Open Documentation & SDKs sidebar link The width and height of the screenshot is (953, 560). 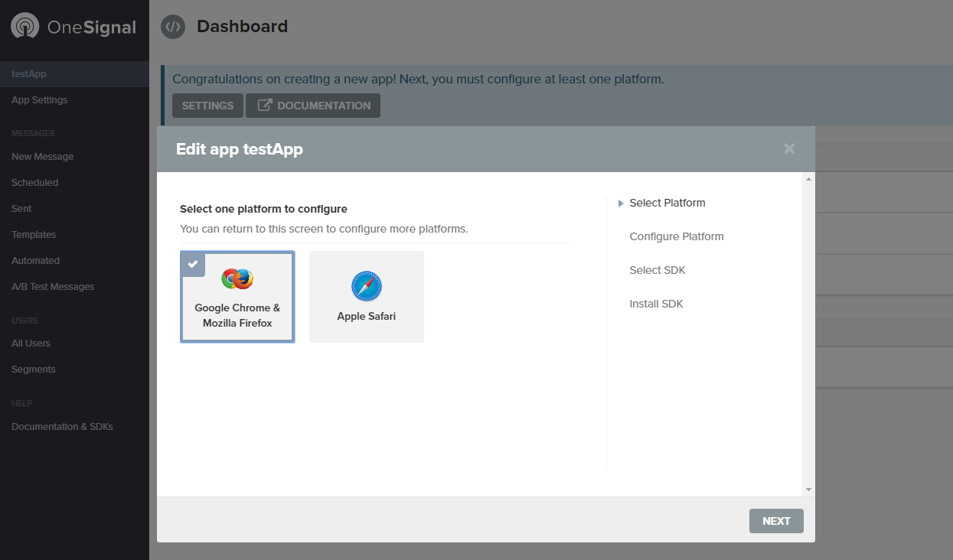(62, 426)
